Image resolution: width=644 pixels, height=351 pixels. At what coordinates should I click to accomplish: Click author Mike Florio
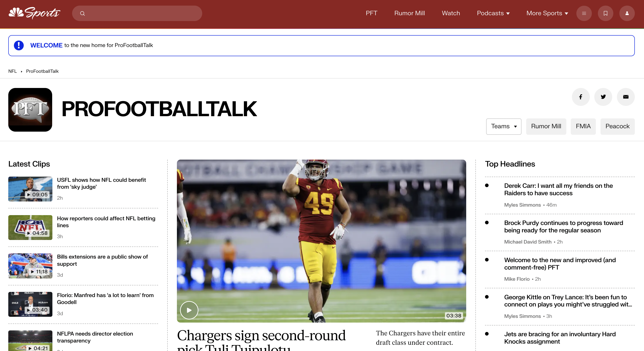(517, 279)
